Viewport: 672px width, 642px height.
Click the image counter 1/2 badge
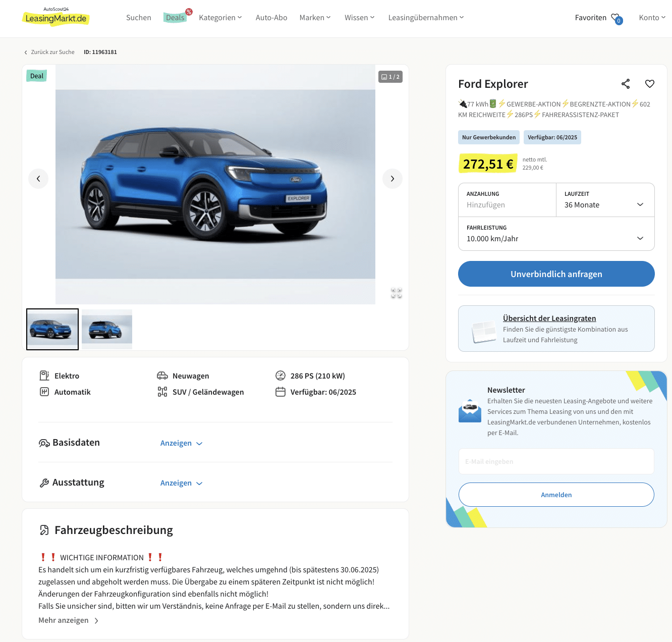tap(390, 77)
